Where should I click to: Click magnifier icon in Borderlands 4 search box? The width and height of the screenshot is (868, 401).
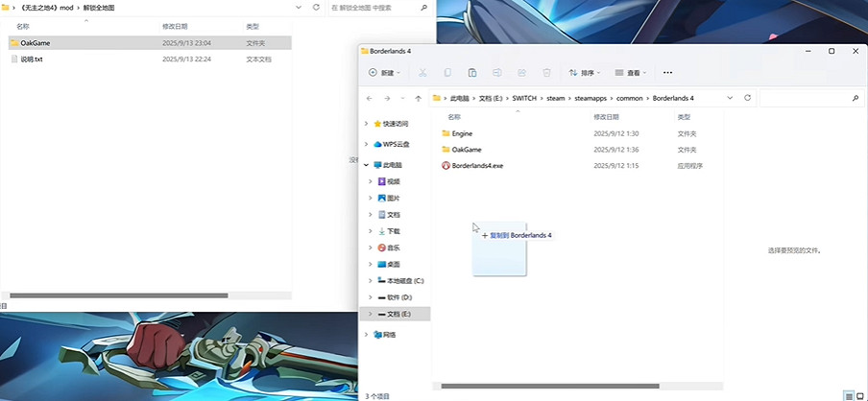click(856, 98)
